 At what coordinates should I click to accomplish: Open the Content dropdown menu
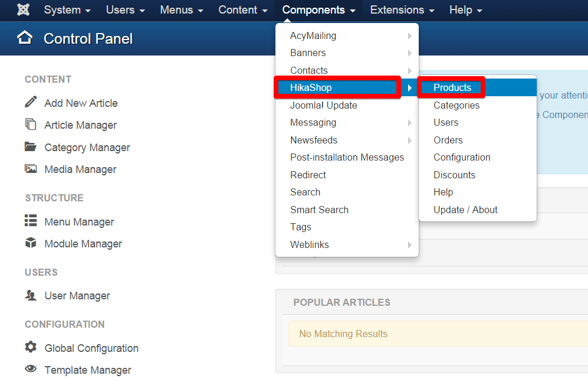tap(243, 10)
